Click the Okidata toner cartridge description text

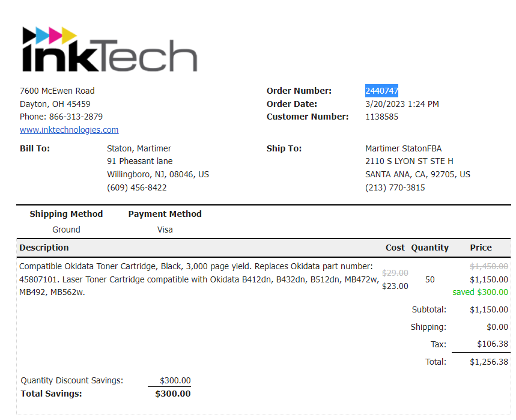click(x=199, y=279)
